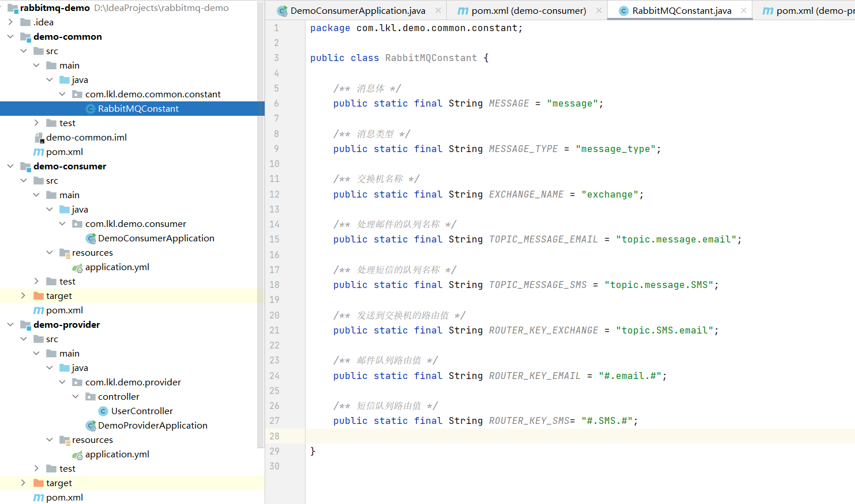Expand the .idea folder node

coord(10,22)
